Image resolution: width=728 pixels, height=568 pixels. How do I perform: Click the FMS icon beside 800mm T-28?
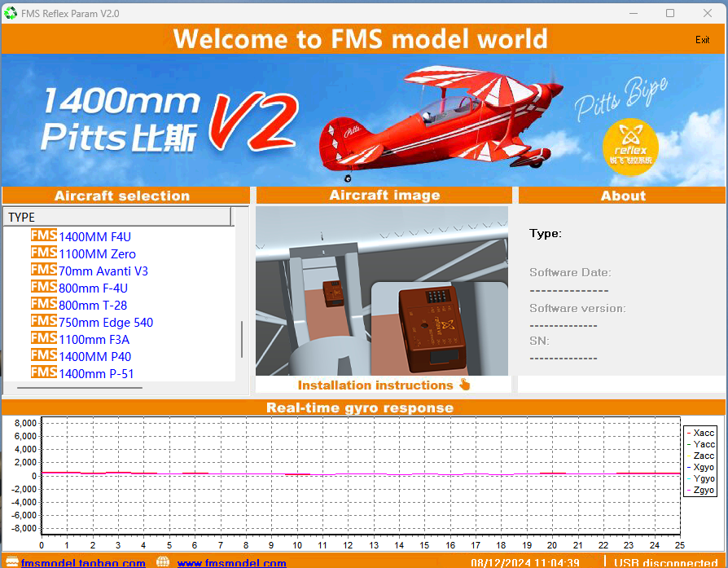43,304
